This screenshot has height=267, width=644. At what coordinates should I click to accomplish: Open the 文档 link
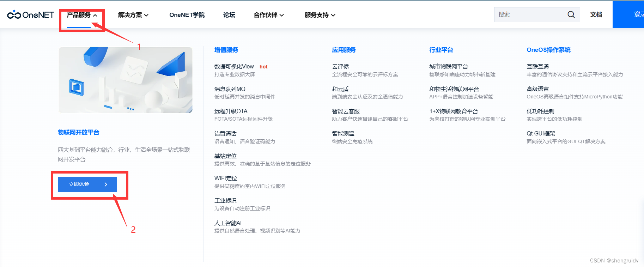tap(596, 14)
